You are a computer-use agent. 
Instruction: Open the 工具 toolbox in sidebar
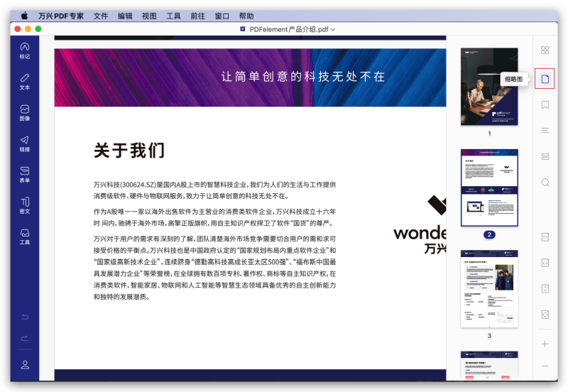(x=25, y=236)
